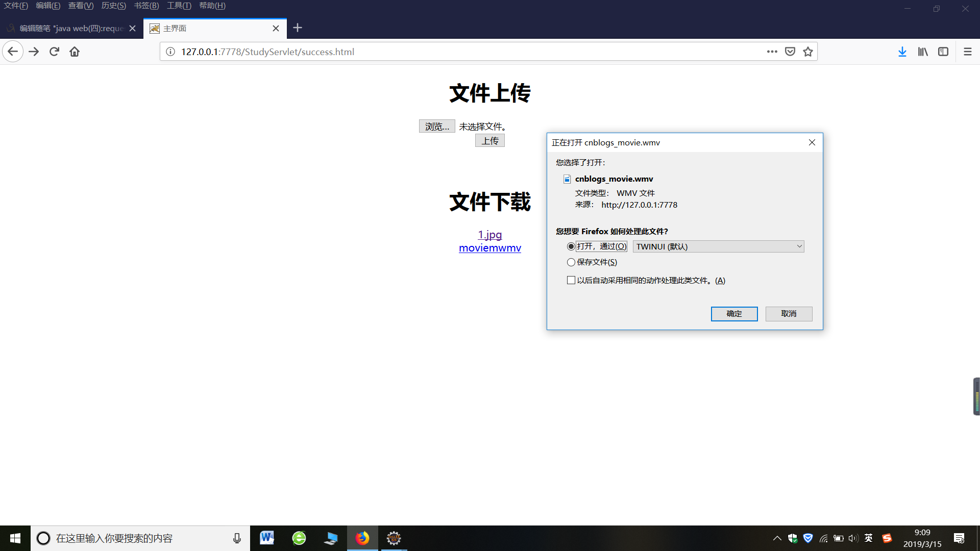Image resolution: width=980 pixels, height=551 pixels.
Task: Open the 工具(T) menu
Action: pyautogui.click(x=179, y=6)
